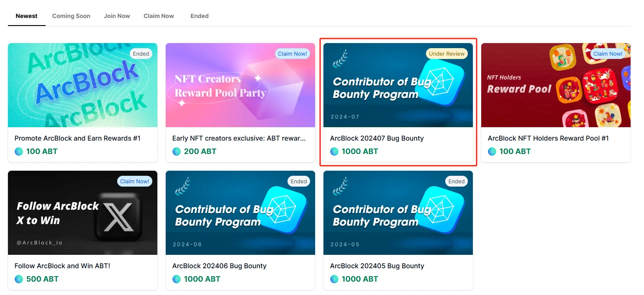Click Claim Now! badge on NFT Holders card

pos(608,54)
